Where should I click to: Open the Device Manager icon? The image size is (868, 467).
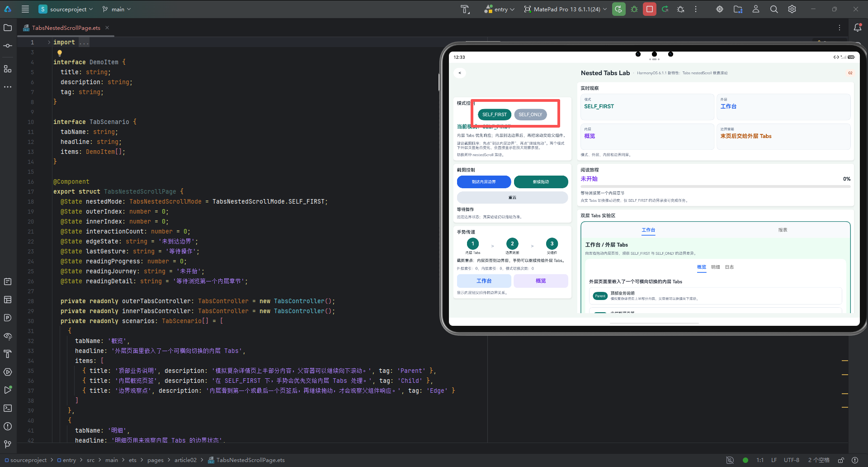720,9
